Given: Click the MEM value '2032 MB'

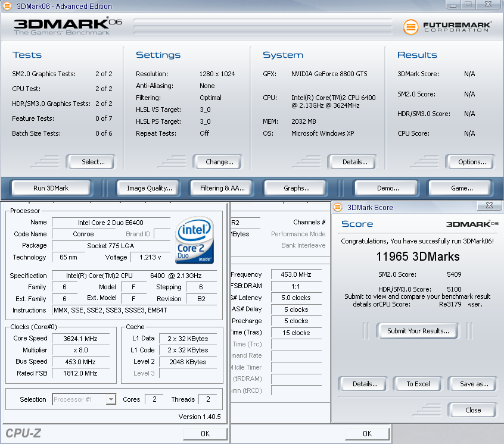Looking at the screenshot, I should [303, 121].
